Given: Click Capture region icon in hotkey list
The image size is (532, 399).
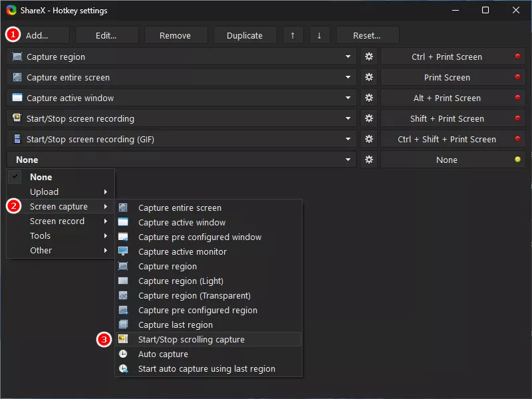Looking at the screenshot, I should pyautogui.click(x=17, y=57).
